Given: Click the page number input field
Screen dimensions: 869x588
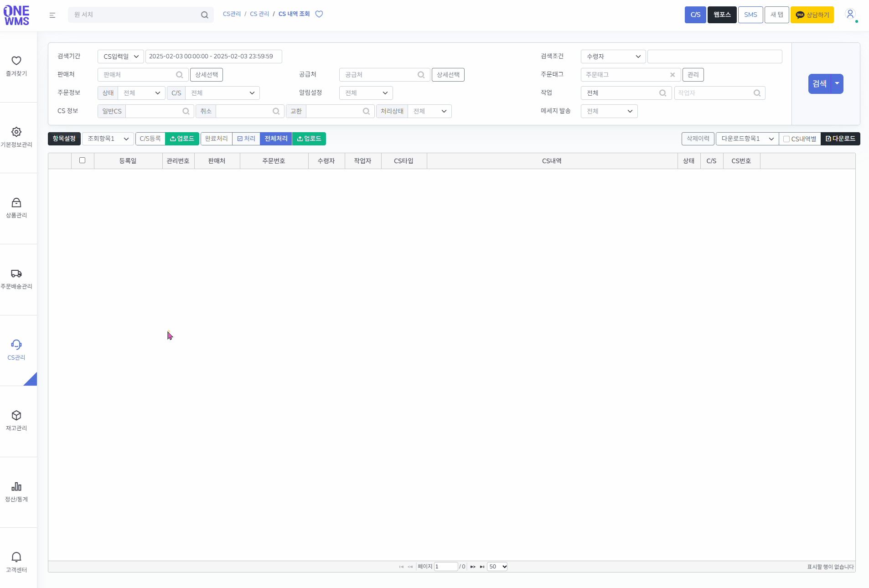Looking at the screenshot, I should pos(446,567).
